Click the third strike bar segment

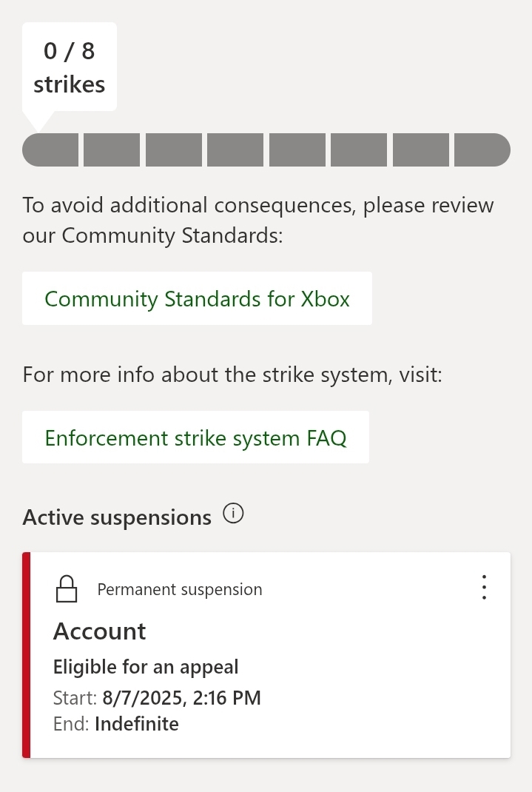174,150
